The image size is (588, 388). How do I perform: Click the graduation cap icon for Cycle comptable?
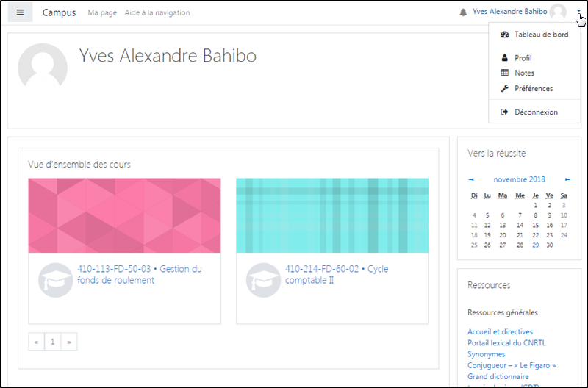coord(263,280)
